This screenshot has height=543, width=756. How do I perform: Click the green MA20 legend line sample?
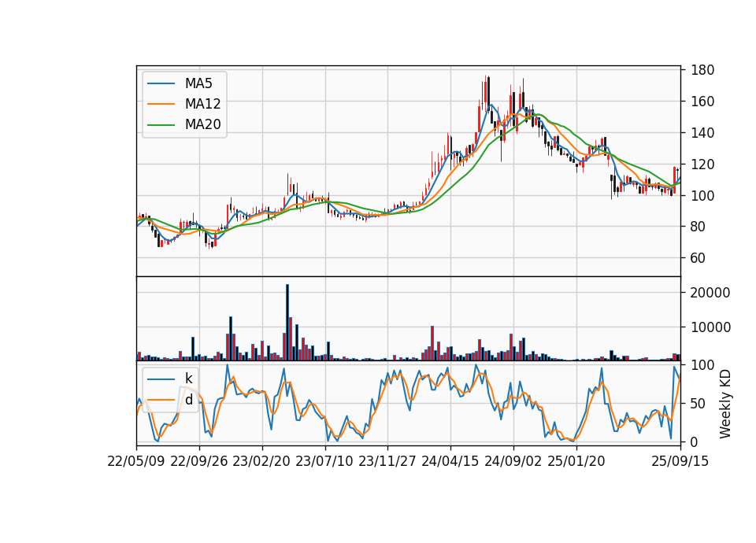coord(161,125)
